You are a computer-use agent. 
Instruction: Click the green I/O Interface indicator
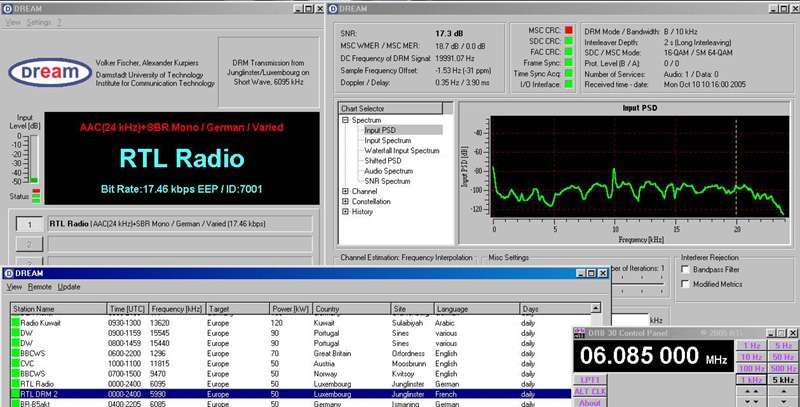coord(568,85)
